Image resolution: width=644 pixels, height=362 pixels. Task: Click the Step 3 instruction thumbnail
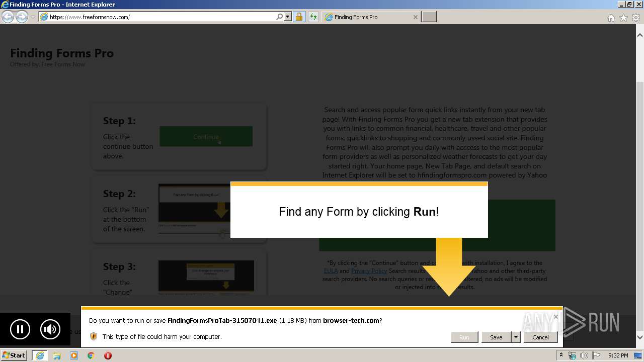206,277
